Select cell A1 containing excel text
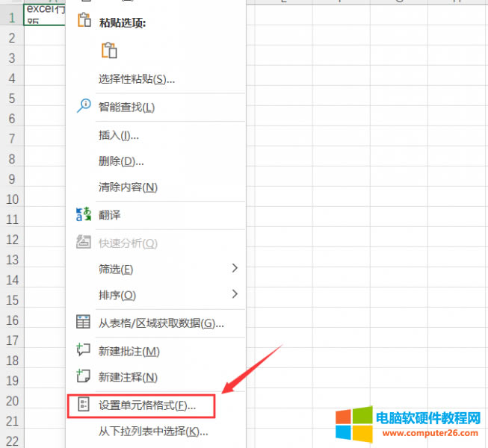This screenshot has height=448, width=488. pos(45,15)
